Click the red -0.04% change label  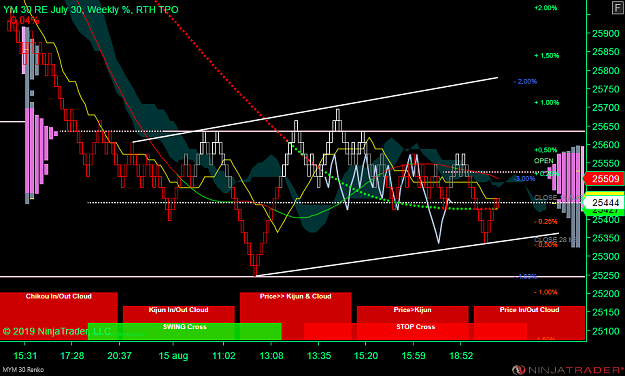click(23, 20)
